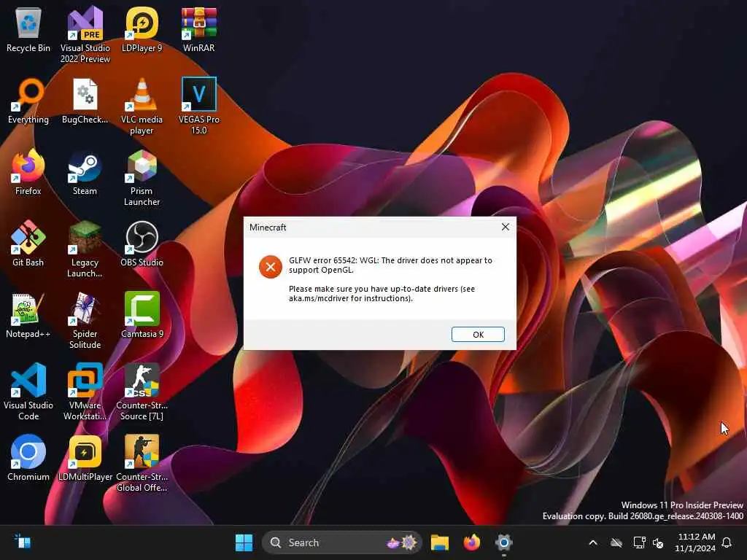747x560 pixels.
Task: Click the search highlights icon in Search box
Action: (x=403, y=542)
